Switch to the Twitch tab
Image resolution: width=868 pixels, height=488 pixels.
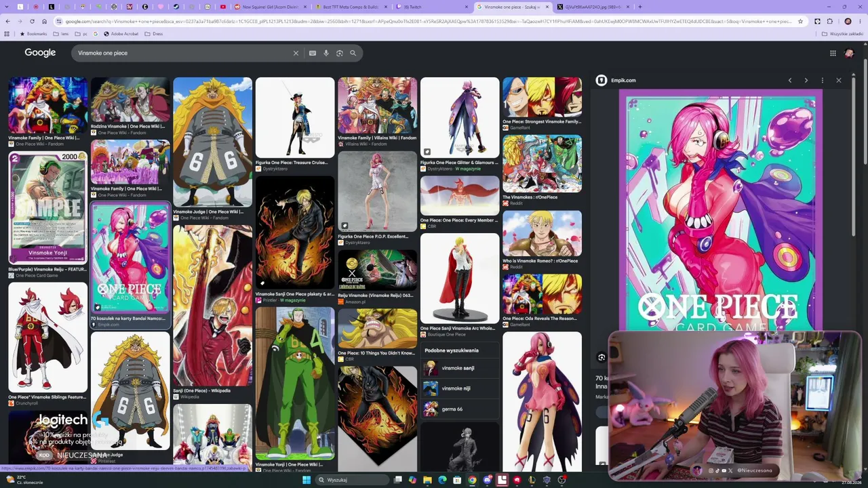tap(431, 7)
